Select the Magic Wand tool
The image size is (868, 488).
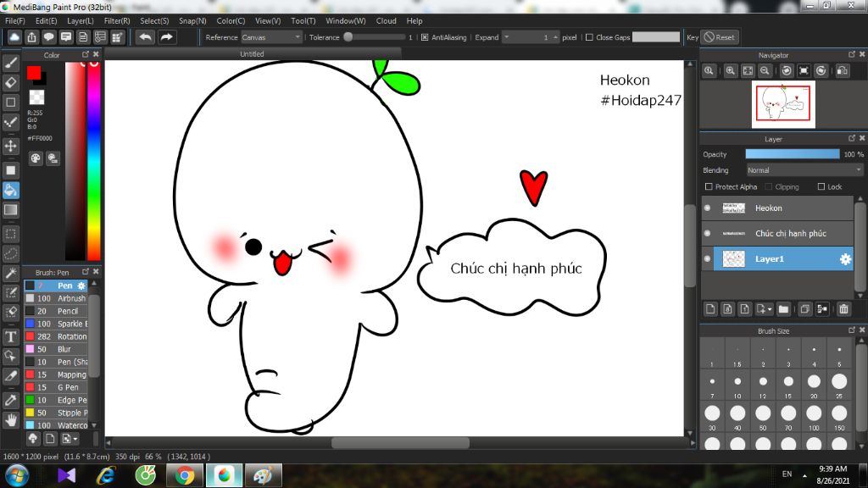(10, 274)
